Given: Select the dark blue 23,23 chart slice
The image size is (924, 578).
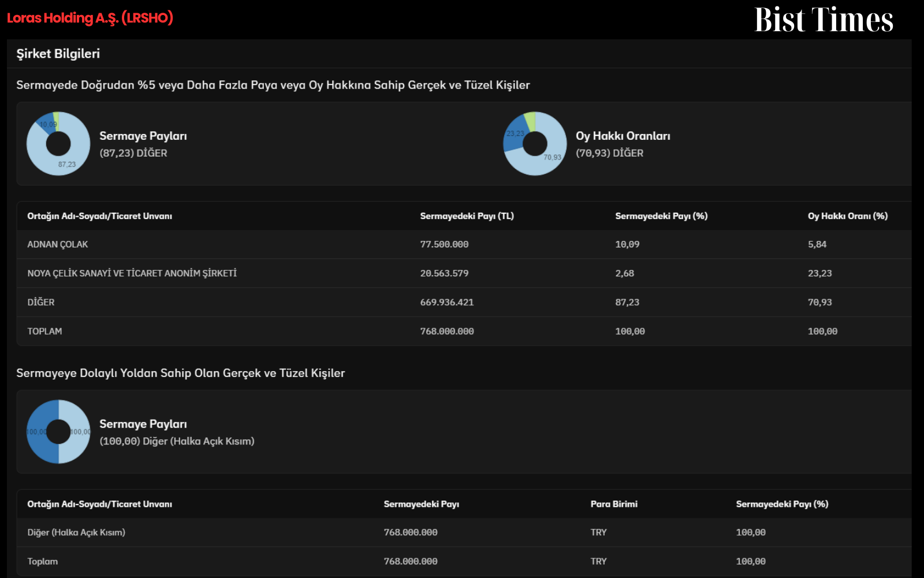Looking at the screenshot, I should coord(514,134).
